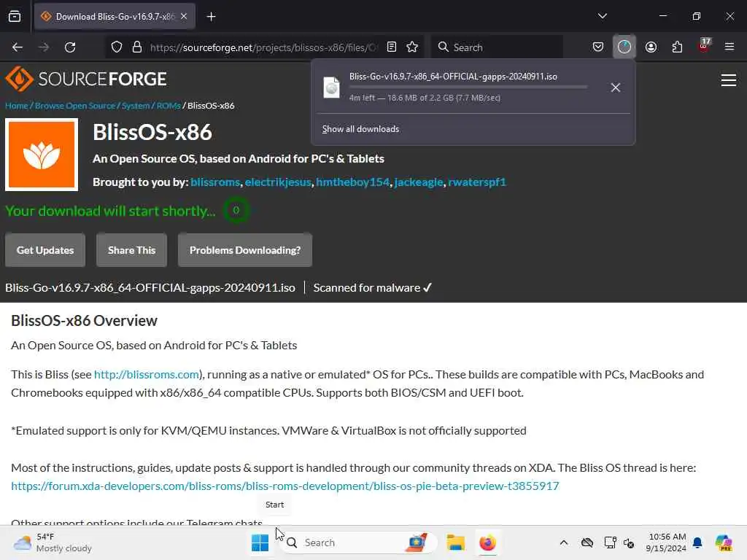The image size is (747, 560).
Task: Open the jackeagle author link
Action: click(418, 182)
